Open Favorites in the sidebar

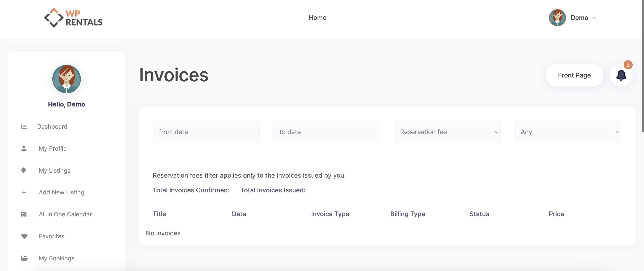coord(51,236)
